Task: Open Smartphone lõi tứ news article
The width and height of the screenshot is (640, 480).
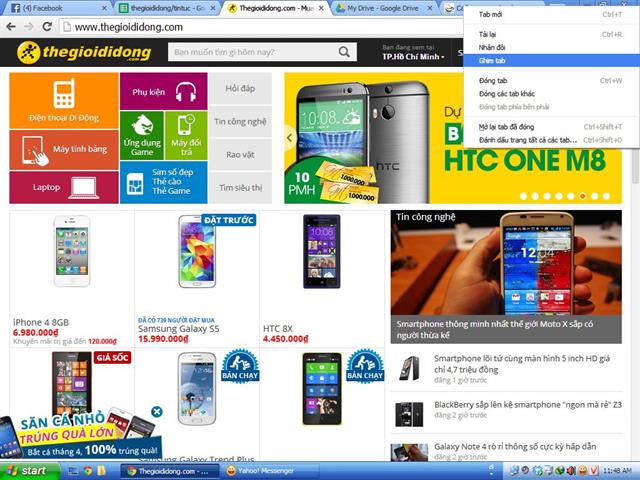Action: (x=522, y=364)
